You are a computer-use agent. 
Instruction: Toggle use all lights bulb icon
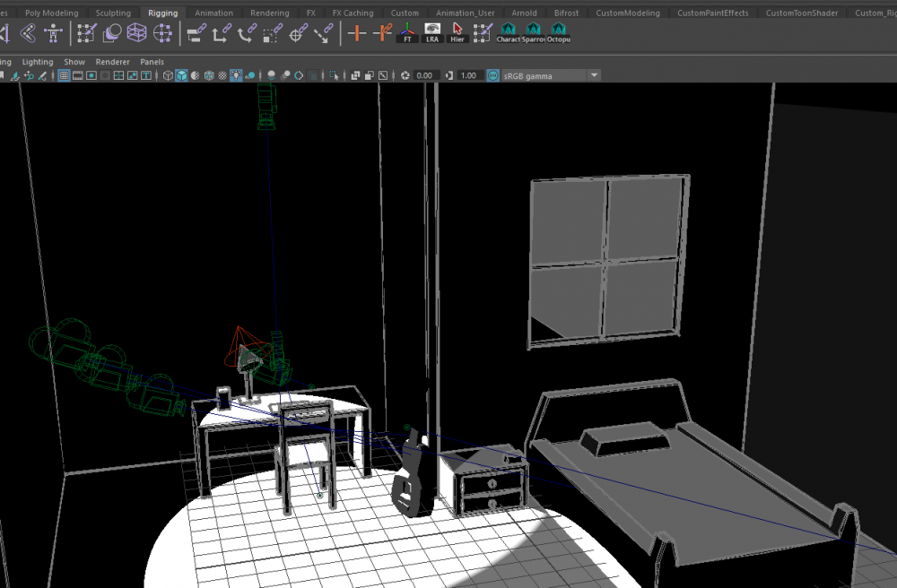tap(236, 75)
